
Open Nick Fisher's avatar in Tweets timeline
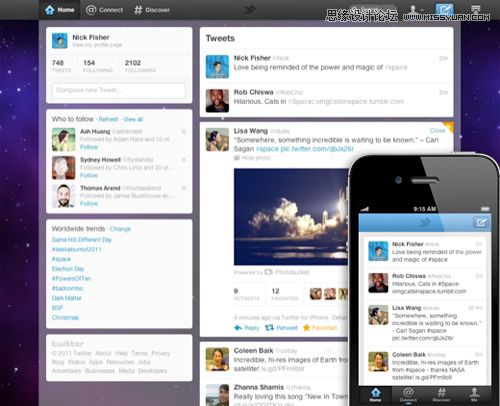click(217, 67)
